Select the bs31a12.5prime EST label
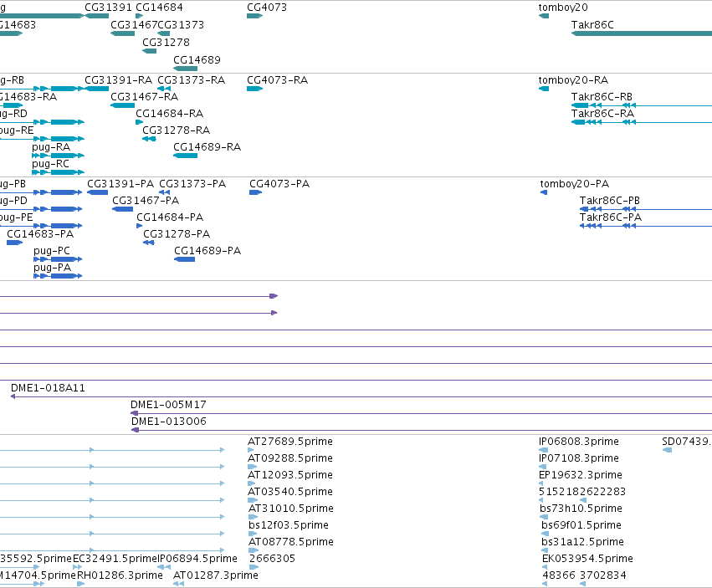 (582, 542)
